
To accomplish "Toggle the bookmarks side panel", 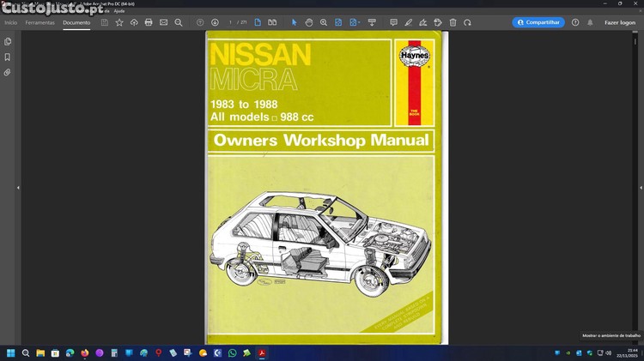I will (8, 57).
